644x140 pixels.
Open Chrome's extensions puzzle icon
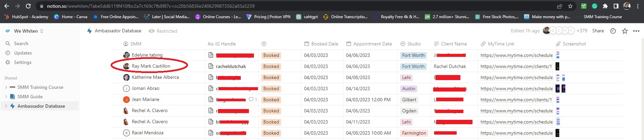click(605, 6)
